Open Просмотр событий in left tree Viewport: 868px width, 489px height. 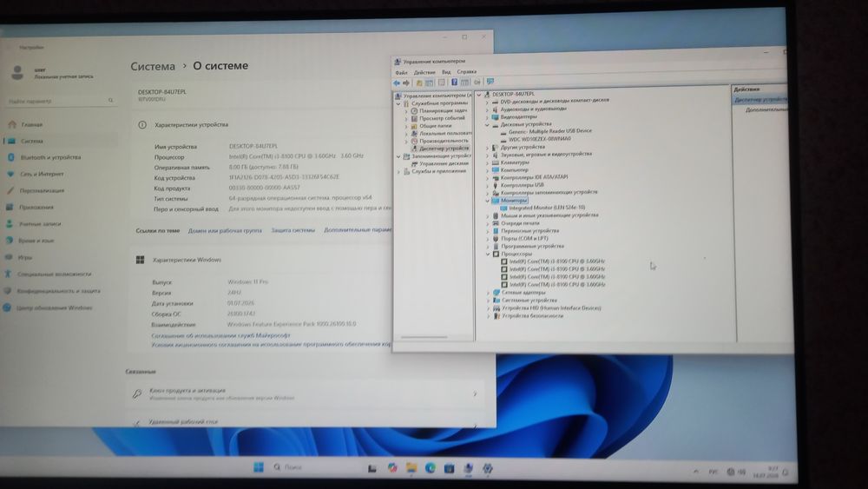pyautogui.click(x=441, y=118)
